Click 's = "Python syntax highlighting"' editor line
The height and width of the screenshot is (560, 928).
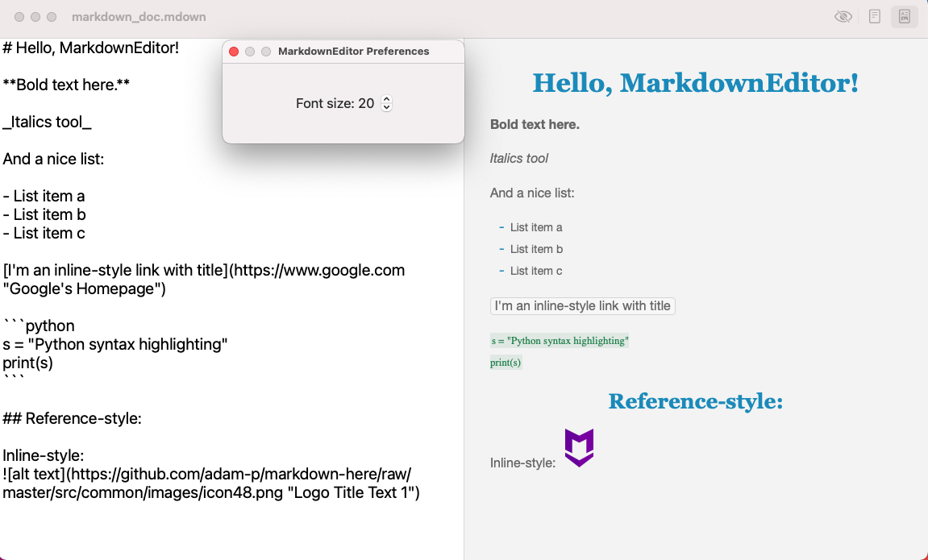coord(114,344)
